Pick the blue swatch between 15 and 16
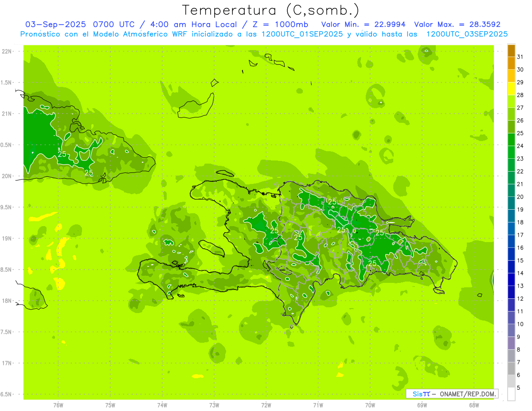Screen dimensions: 532x411 coord(511,254)
